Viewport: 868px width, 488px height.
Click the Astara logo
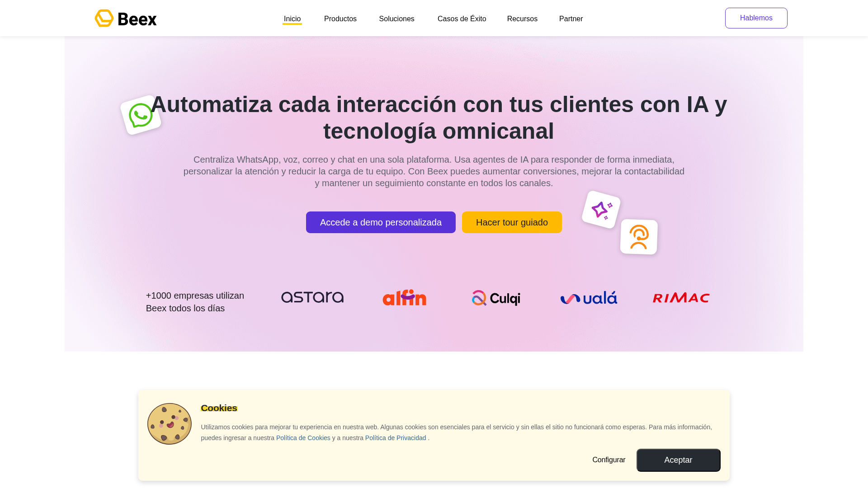(312, 297)
